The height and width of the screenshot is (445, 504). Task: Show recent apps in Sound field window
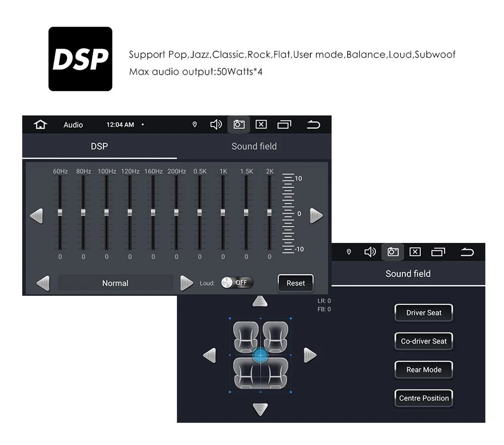point(438,252)
